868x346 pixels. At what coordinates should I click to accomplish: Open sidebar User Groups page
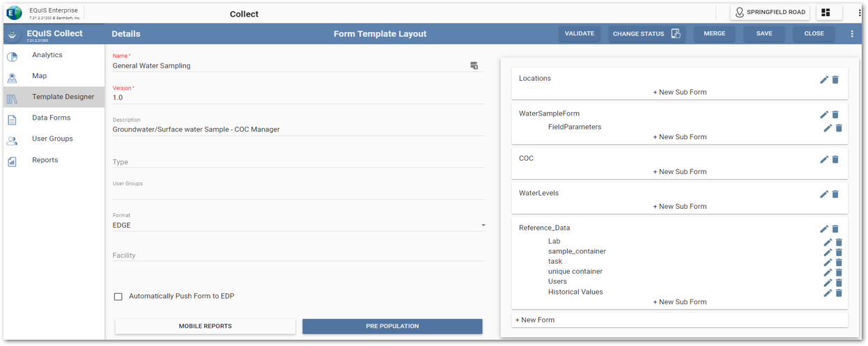[54, 139]
